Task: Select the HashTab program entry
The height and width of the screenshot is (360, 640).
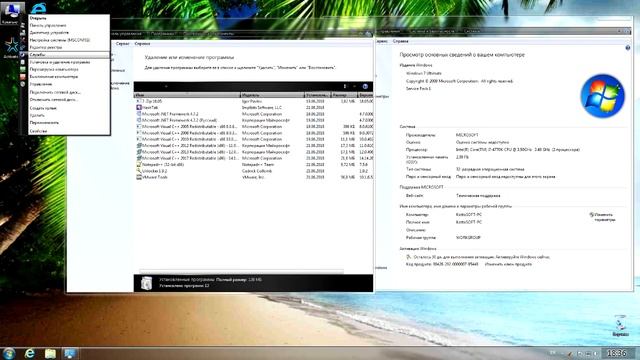Action: pyautogui.click(x=253, y=108)
